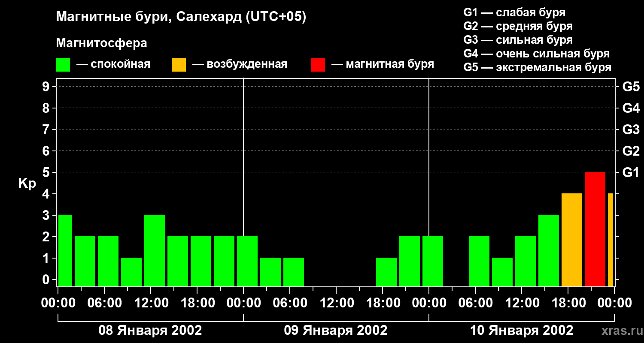Click the 'G2' right axis label
The width and height of the screenshot is (644, 343).
click(631, 151)
